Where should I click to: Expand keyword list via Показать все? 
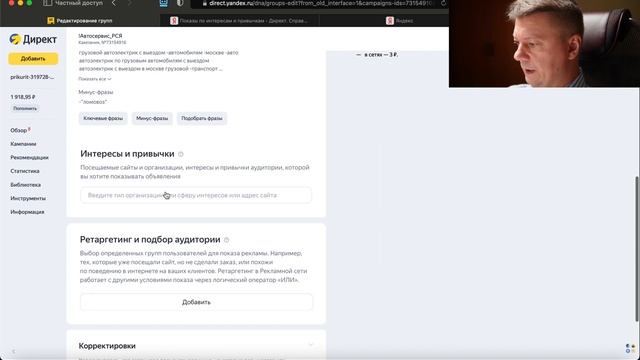(x=95, y=79)
